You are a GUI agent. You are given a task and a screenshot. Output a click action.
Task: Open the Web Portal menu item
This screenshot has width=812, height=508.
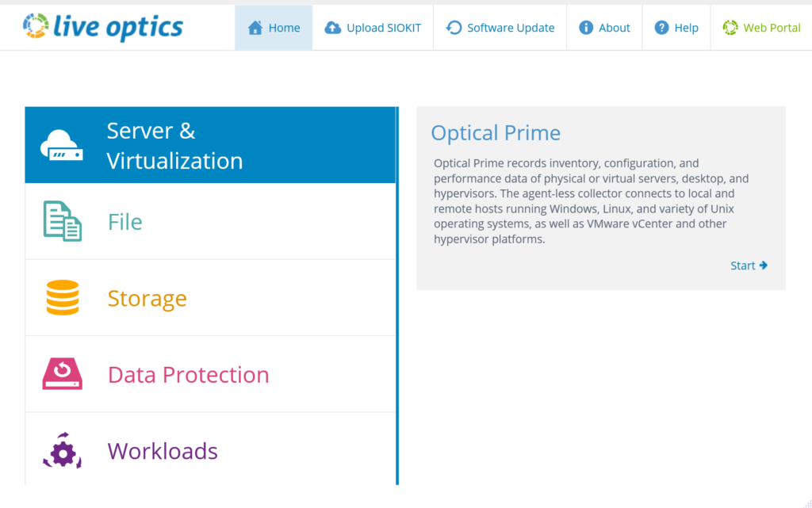[x=762, y=28]
